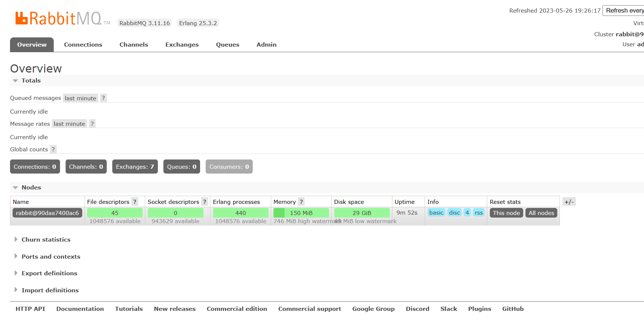Screen dimensions: 644x326
Task: Open help for Socket descriptors column
Action: coord(205,202)
